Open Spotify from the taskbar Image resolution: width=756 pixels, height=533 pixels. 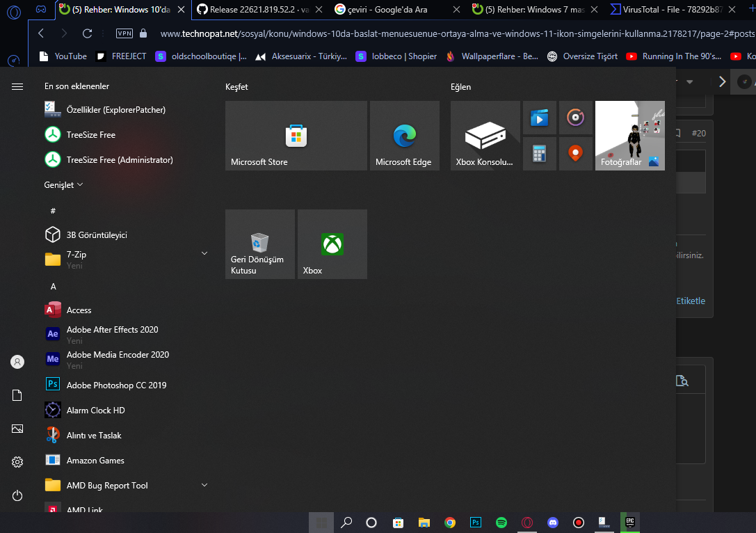coord(501,523)
